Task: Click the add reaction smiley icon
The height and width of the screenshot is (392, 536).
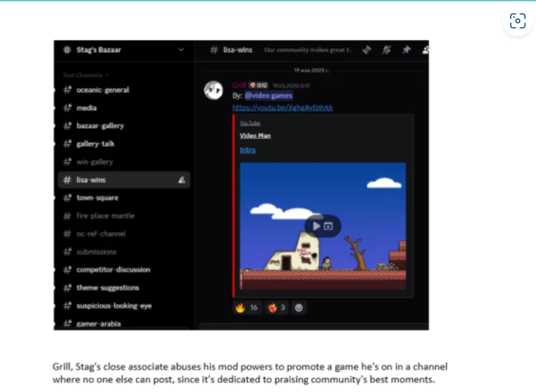Action: pos(299,308)
